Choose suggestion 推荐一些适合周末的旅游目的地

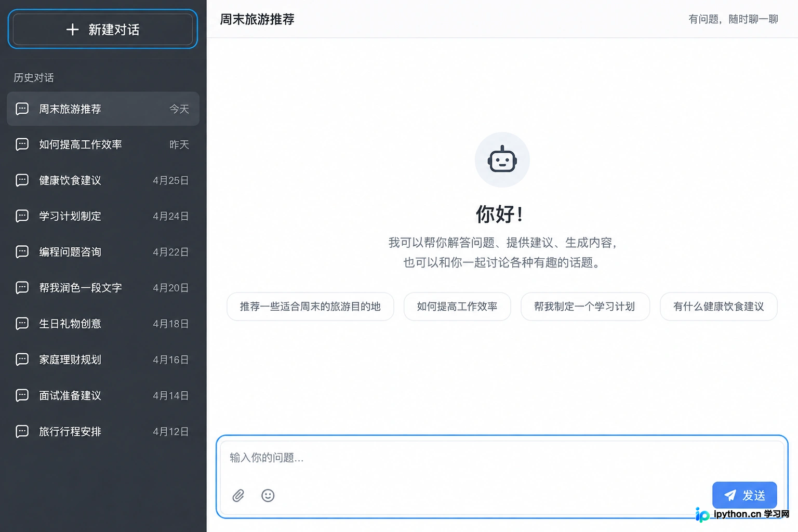pyautogui.click(x=310, y=307)
